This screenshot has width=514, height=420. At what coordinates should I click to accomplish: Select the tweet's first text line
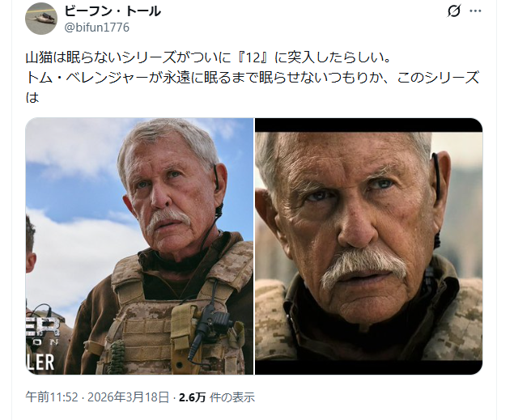pyautogui.click(x=209, y=57)
